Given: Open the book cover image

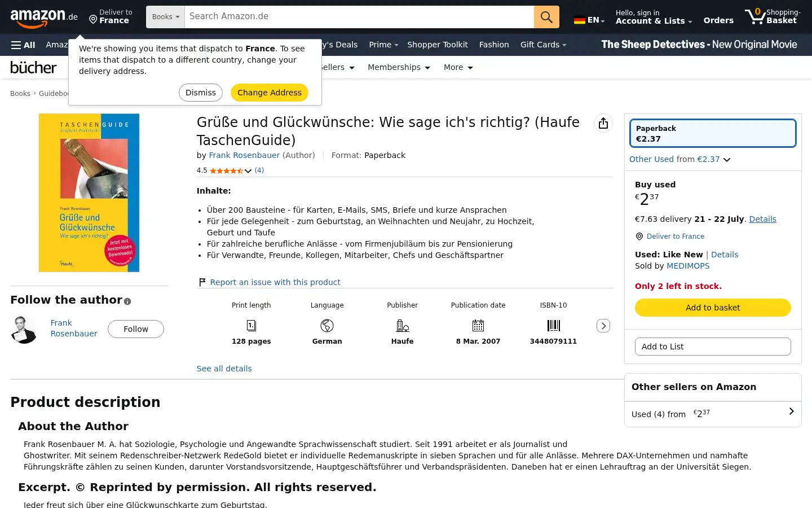Looking at the screenshot, I should (89, 193).
